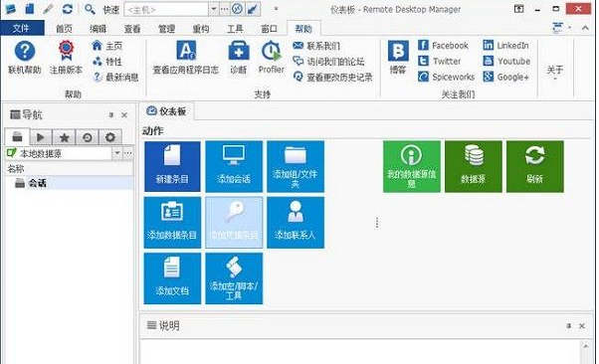Click 添加数据条目 add data entry tile
Image resolution: width=599 pixels, height=364 pixels.
[172, 223]
